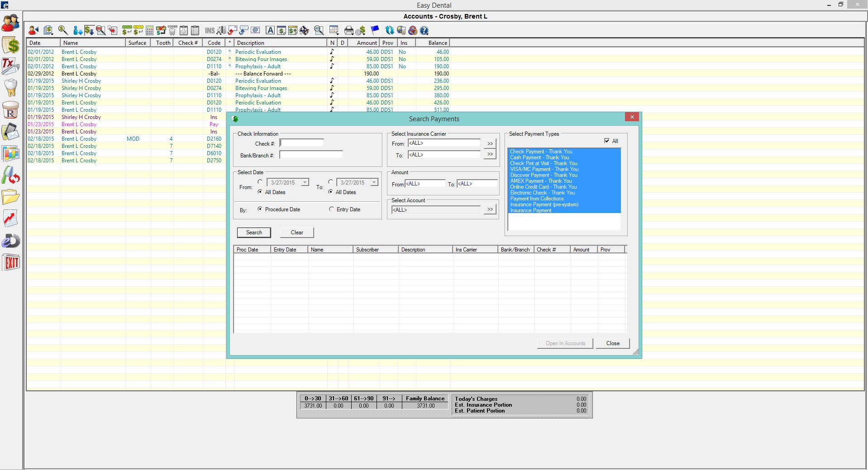Open the Patients module in the sidebar
This screenshot has height=470, width=868.
point(10,23)
